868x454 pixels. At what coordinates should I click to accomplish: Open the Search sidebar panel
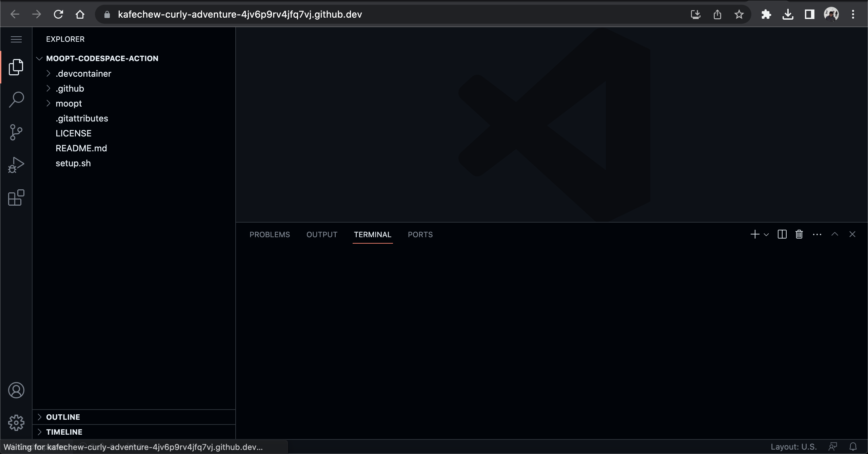pyautogui.click(x=16, y=99)
